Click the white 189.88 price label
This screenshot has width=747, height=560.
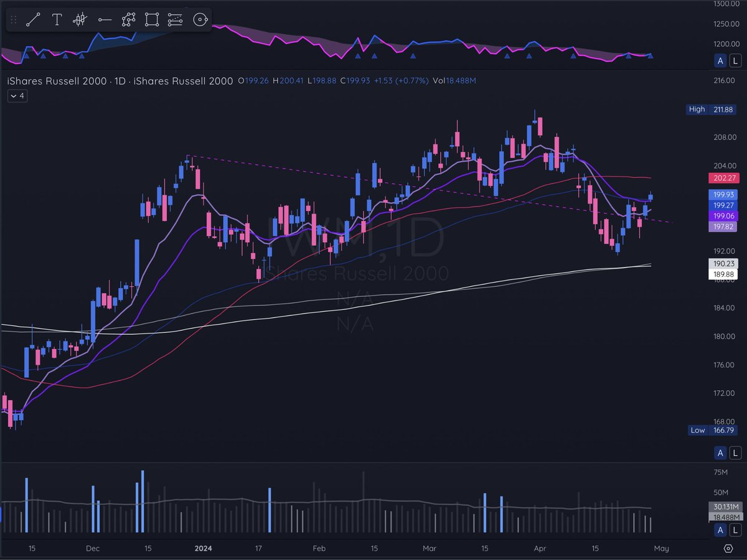pyautogui.click(x=723, y=274)
